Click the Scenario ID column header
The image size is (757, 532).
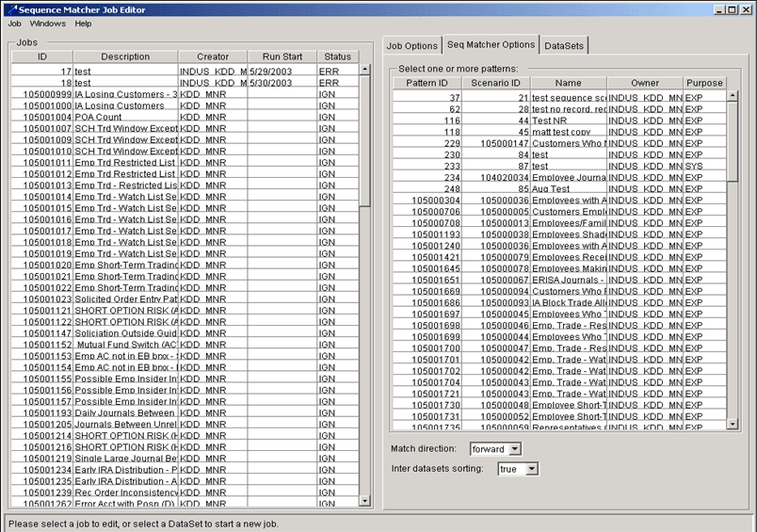tap(496, 83)
